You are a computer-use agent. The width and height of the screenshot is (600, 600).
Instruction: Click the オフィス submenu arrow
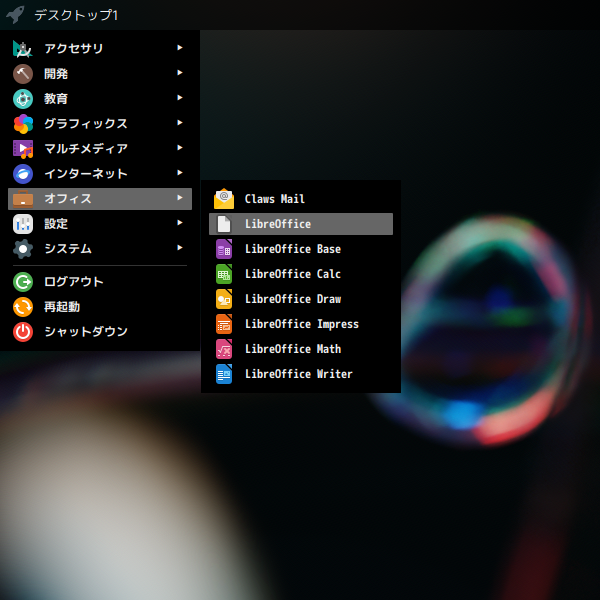[179, 197]
